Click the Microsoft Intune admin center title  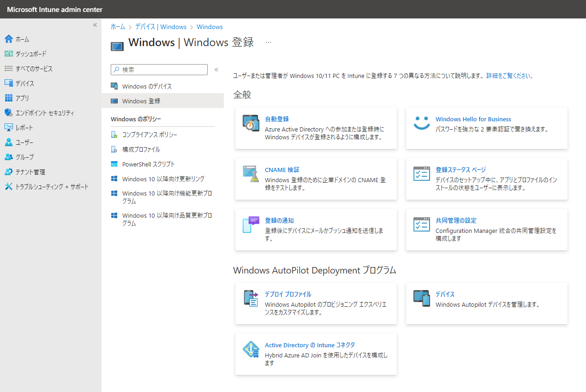pyautogui.click(x=55, y=10)
